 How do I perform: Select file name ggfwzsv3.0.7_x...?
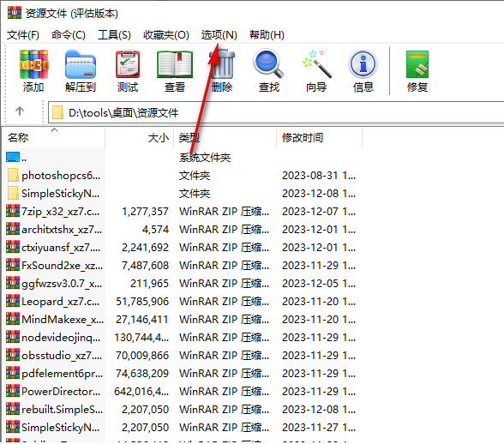[62, 283]
